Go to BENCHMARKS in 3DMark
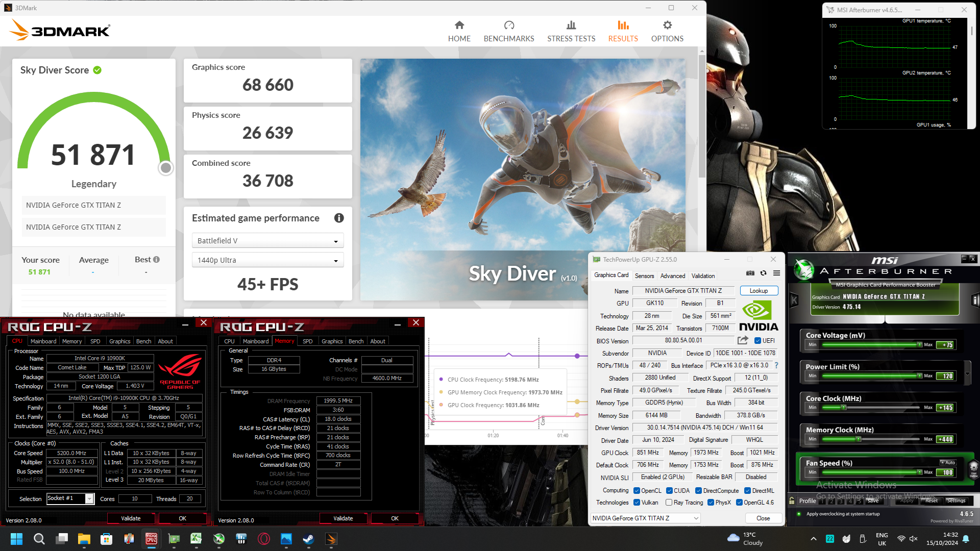 pyautogui.click(x=509, y=31)
